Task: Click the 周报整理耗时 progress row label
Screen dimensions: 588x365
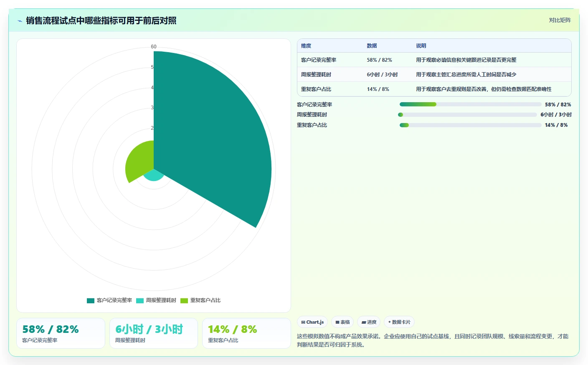Action: [312, 115]
